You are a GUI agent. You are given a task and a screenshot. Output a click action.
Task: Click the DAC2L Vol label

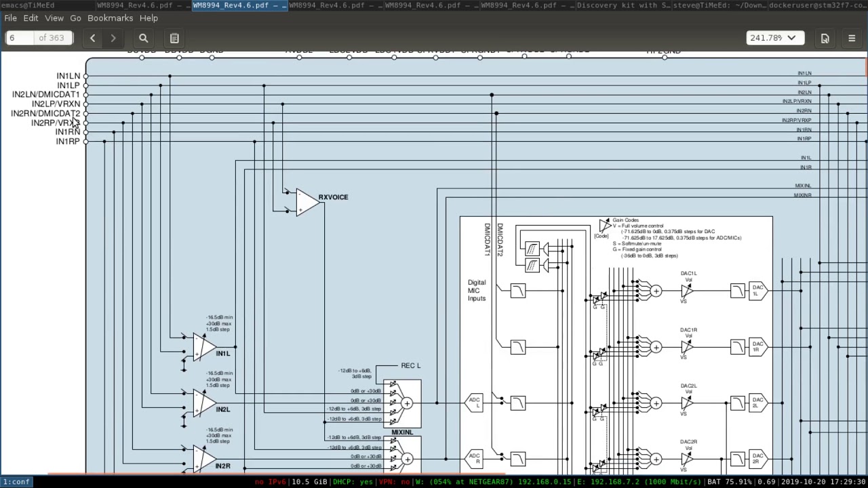[688, 389]
